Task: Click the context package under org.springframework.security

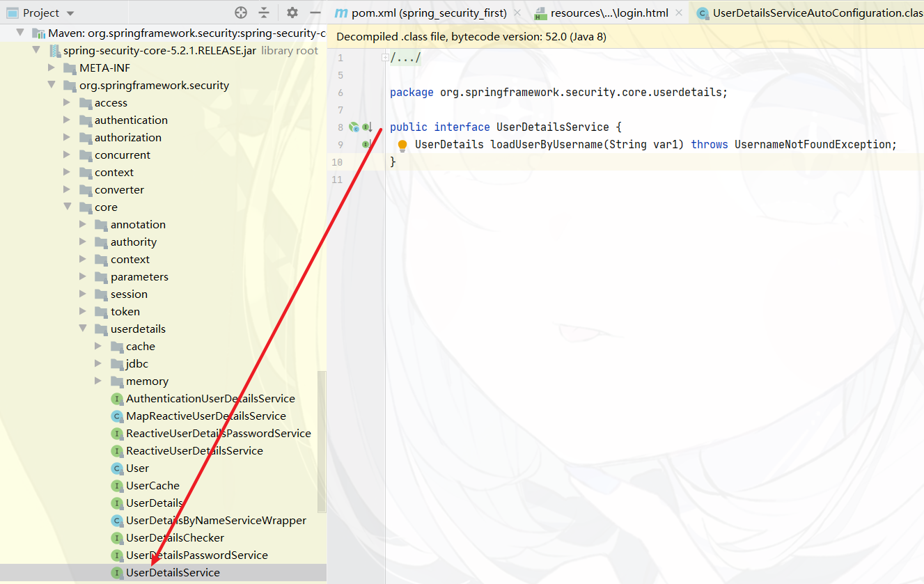Action: click(x=114, y=173)
